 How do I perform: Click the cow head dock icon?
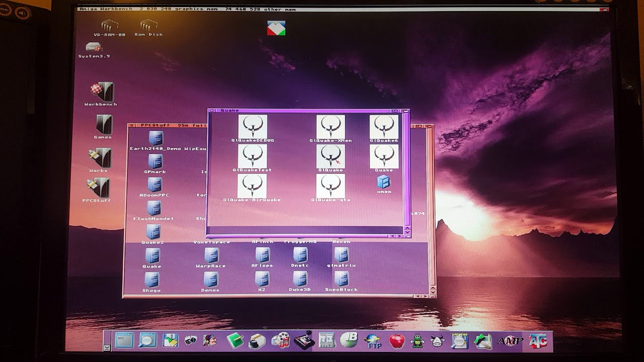pos(437,341)
